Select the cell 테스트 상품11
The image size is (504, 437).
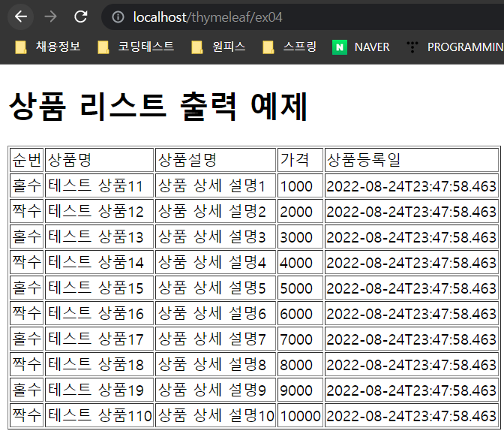click(x=99, y=185)
